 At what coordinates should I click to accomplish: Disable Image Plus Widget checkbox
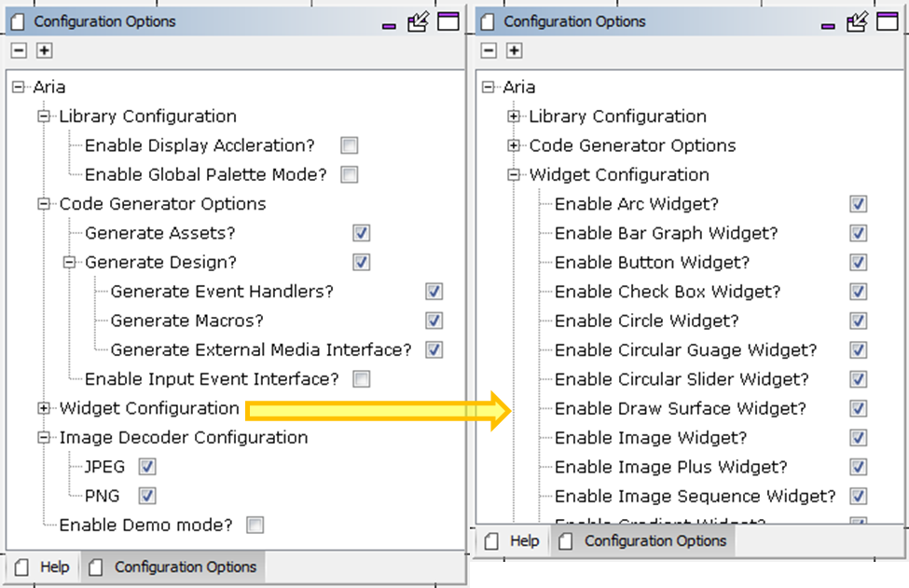859,466
